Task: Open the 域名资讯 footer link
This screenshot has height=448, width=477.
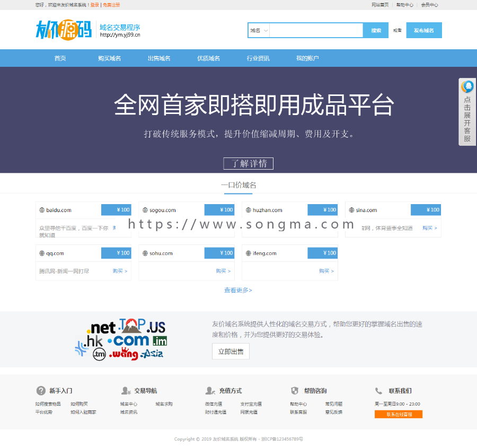Action: 129,412
